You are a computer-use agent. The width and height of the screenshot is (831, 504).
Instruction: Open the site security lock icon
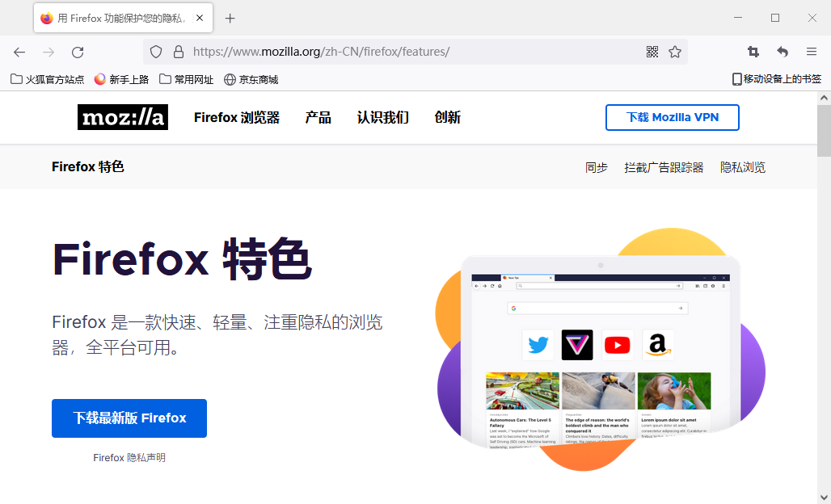179,52
